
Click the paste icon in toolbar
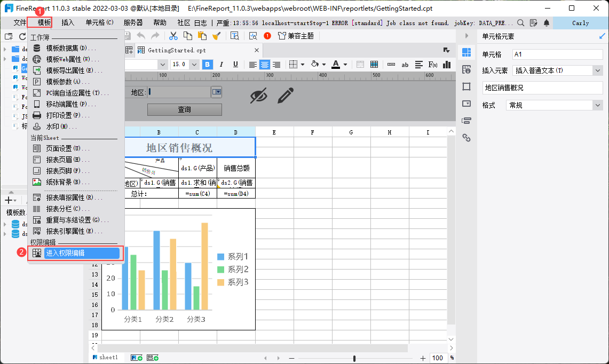coord(202,36)
